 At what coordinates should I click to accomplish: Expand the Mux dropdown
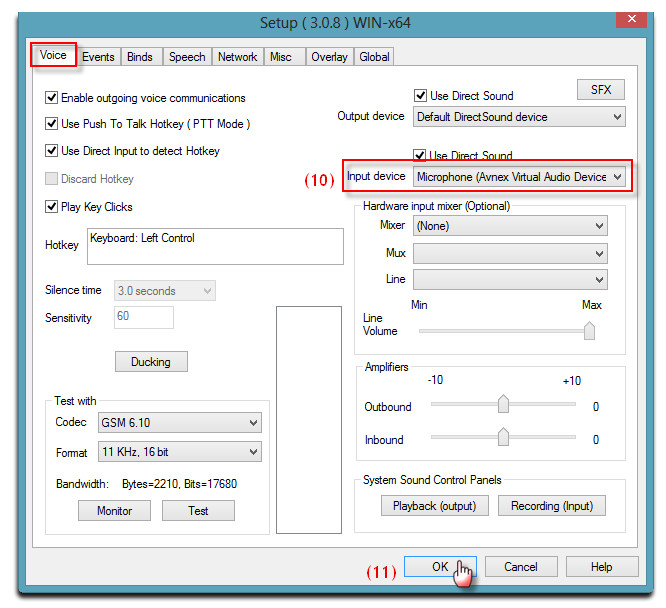click(510, 254)
